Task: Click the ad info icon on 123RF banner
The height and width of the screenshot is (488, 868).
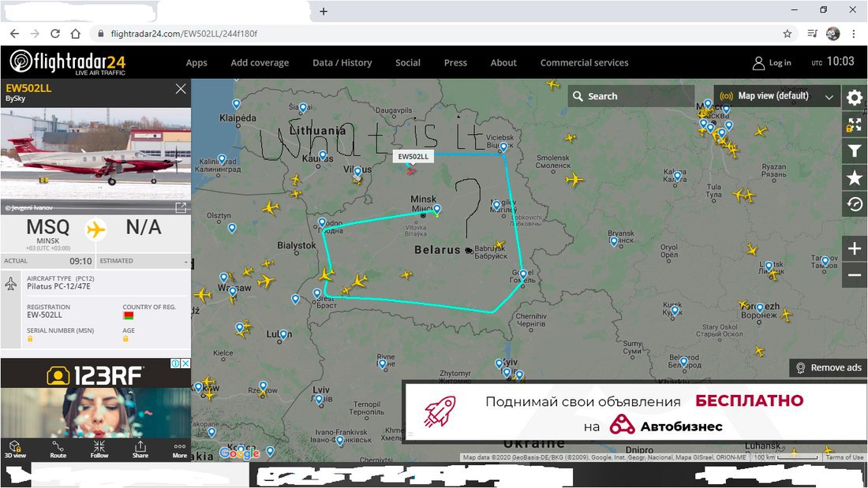Action: [x=175, y=363]
